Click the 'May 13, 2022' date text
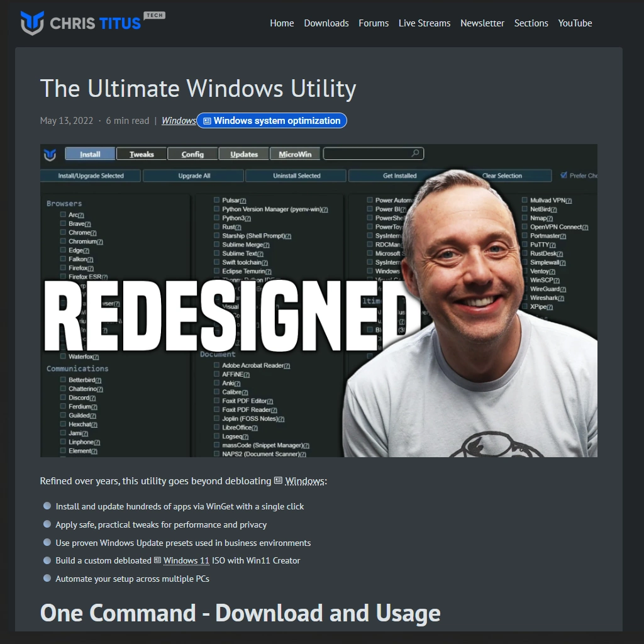 point(67,121)
